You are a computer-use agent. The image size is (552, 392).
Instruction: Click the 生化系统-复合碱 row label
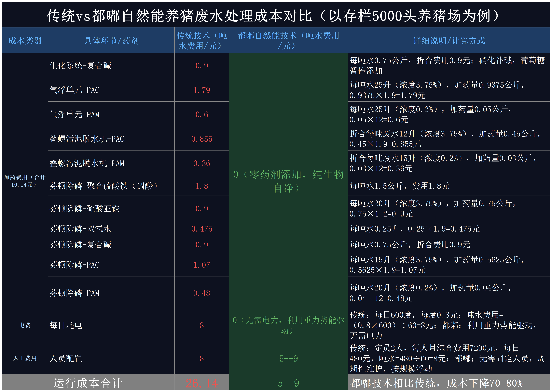pyautogui.click(x=81, y=65)
